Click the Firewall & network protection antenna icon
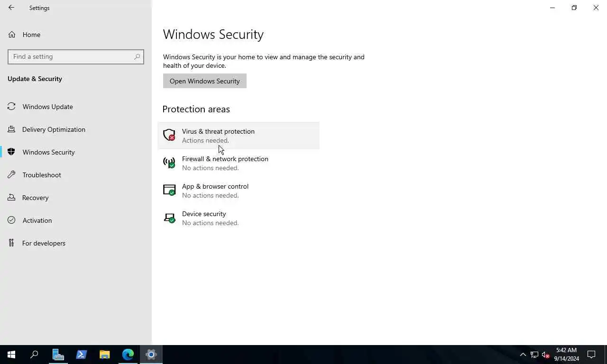Image resolution: width=607 pixels, height=364 pixels. point(169,163)
